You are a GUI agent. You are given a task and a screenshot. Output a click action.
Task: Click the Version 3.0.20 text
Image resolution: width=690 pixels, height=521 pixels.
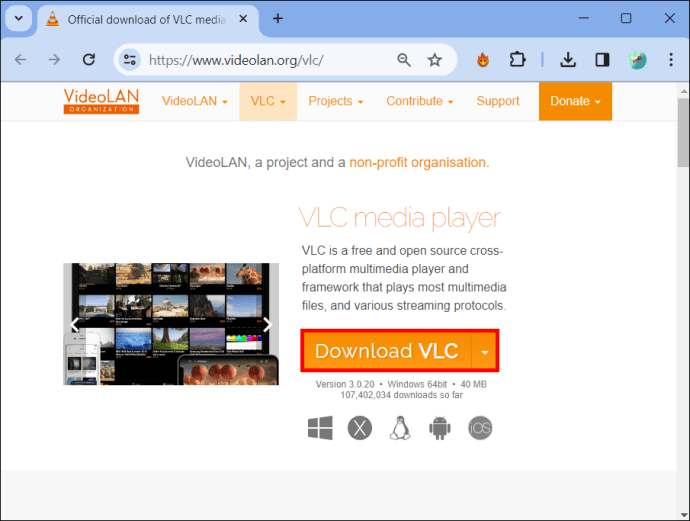pos(345,384)
